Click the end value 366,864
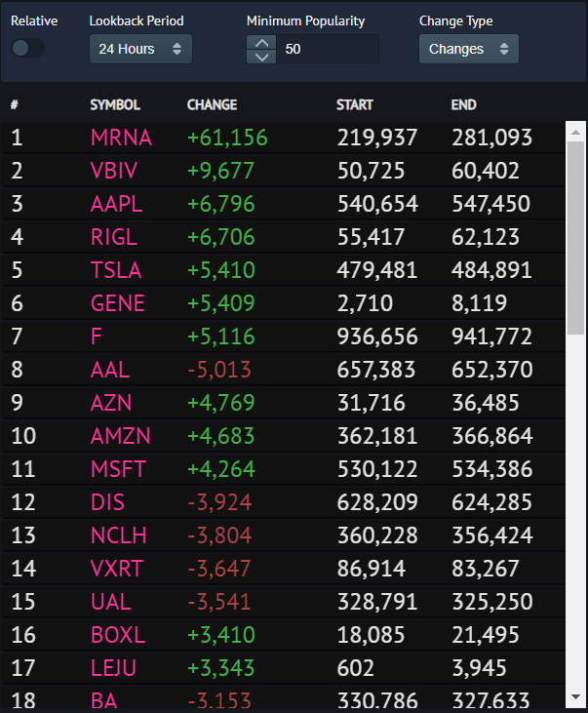Viewport: 588px width, 713px height. (x=492, y=437)
